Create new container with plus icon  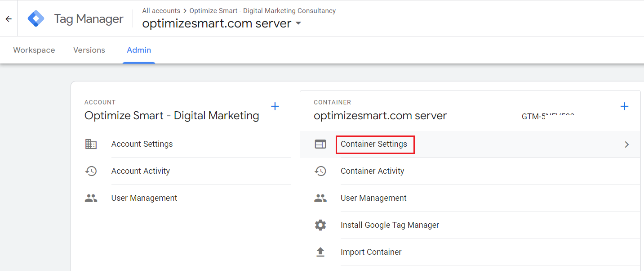pos(624,106)
